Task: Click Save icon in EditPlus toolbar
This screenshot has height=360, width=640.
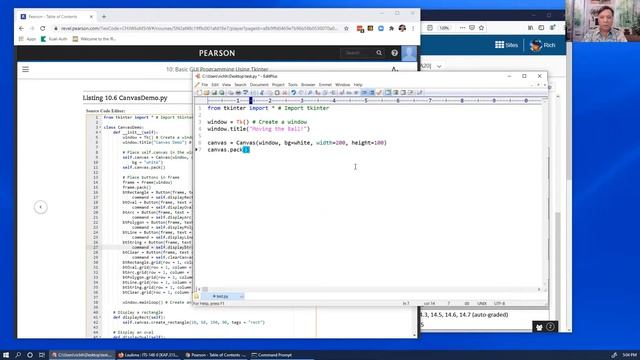Action: (214, 93)
